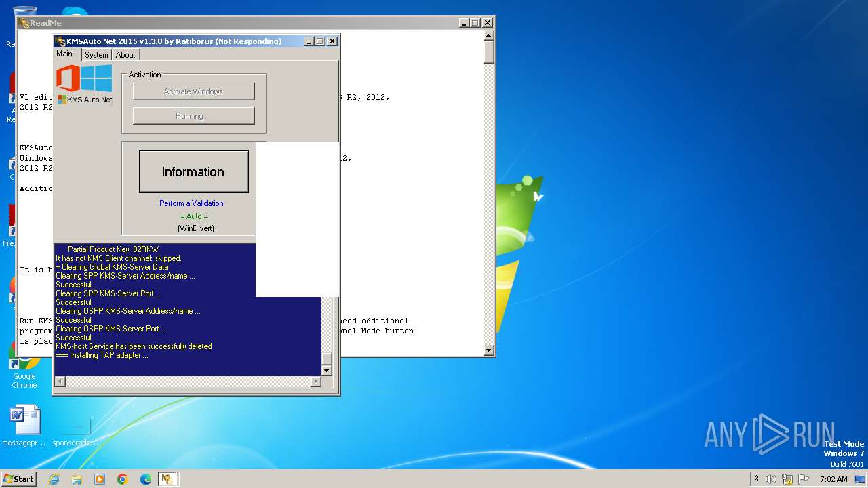Click the (WinDivert) label
Screen dimensions: 868x488
pos(196,228)
